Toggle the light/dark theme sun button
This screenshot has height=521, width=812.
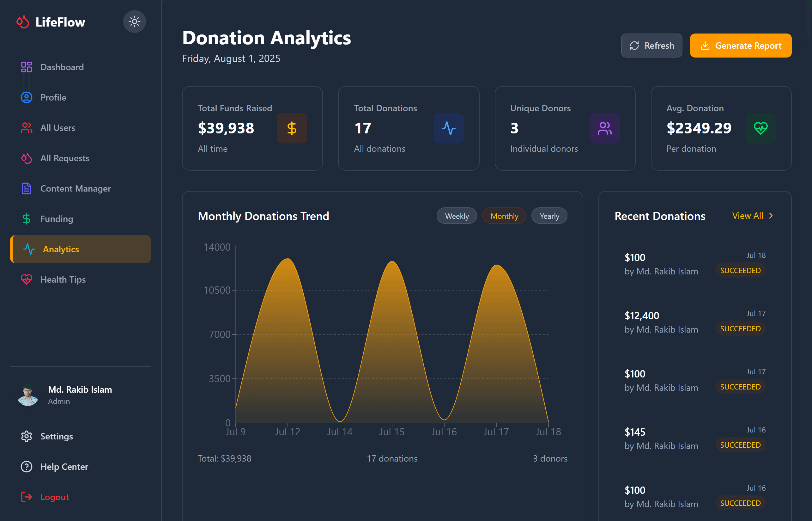click(x=134, y=21)
